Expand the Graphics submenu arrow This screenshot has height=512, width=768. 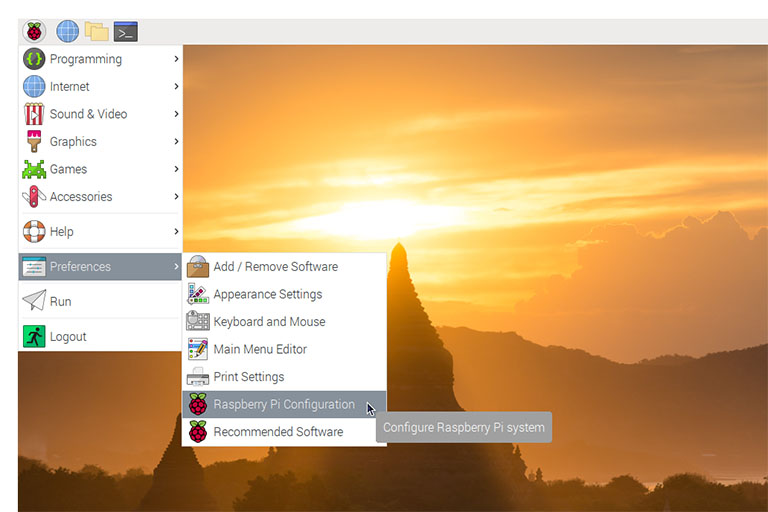(x=176, y=141)
